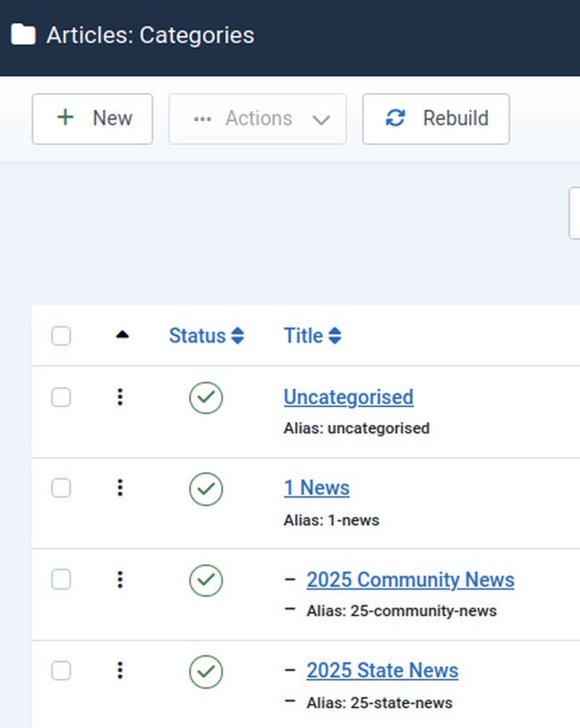Unpublish the 2025 Community News category
The height and width of the screenshot is (728, 580).
tap(206, 580)
